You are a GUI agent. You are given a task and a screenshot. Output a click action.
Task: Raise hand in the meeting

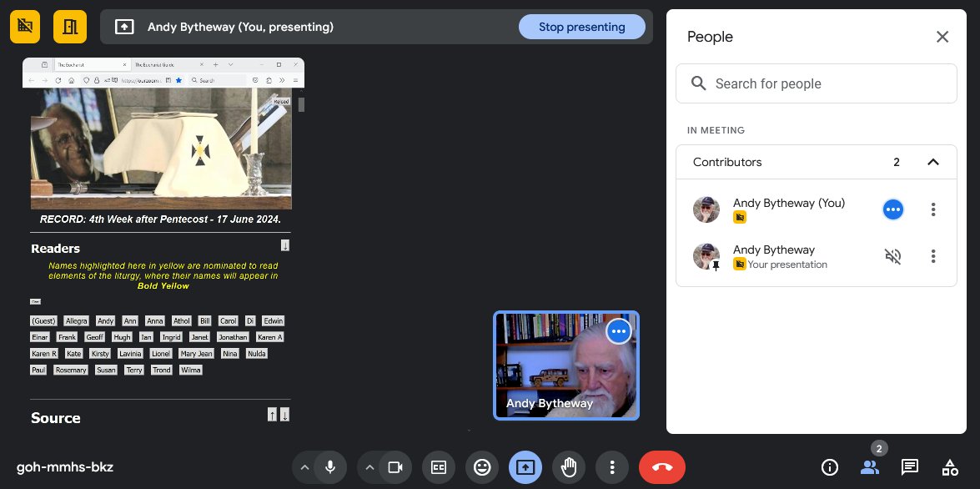coord(569,467)
